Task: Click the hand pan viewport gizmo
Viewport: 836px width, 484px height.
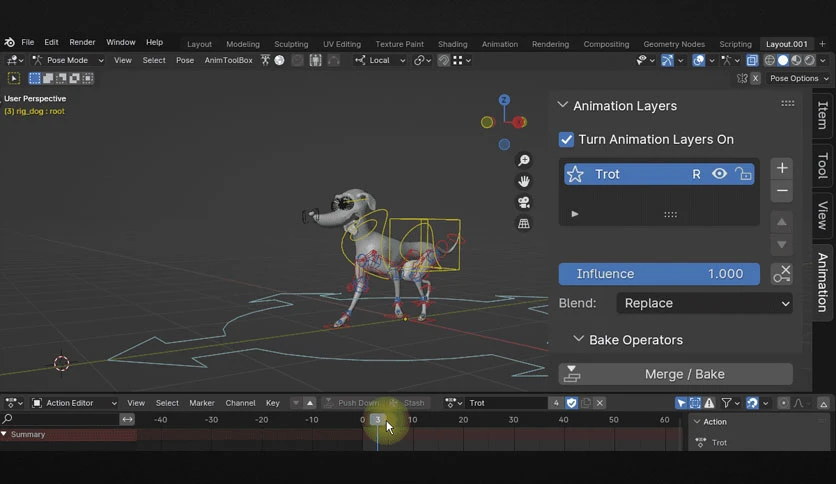Action: [x=524, y=181]
